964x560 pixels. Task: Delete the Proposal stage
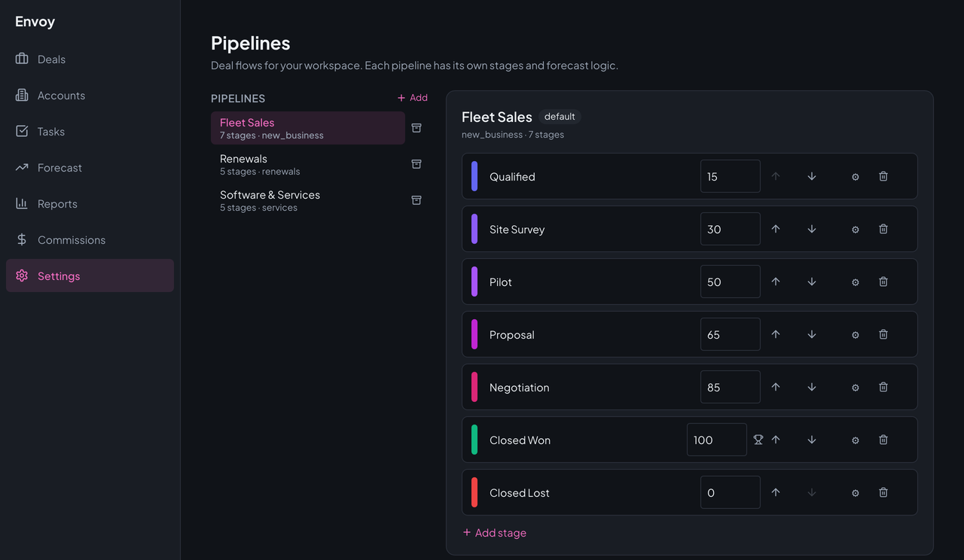click(883, 334)
